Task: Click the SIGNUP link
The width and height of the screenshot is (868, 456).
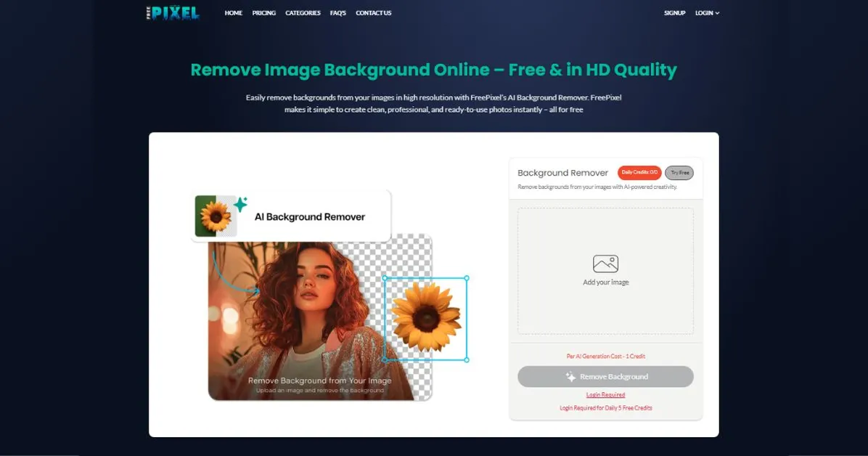Action: coord(674,13)
